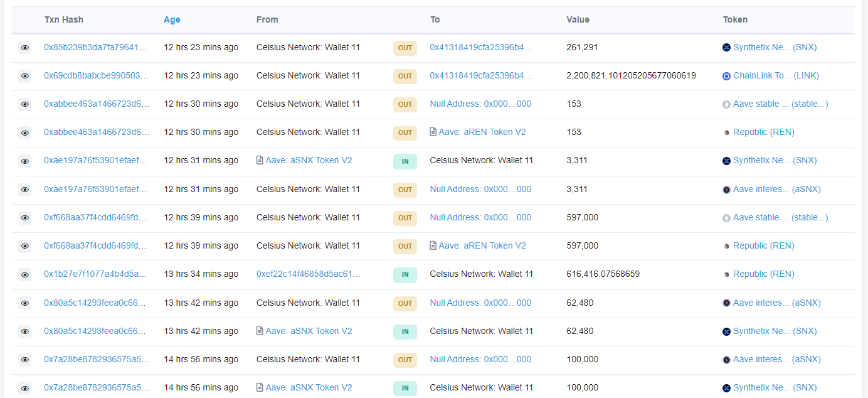The height and width of the screenshot is (398, 868).
Task: Click Republic logo icon in the 616,416.07568659 row
Action: click(x=727, y=274)
